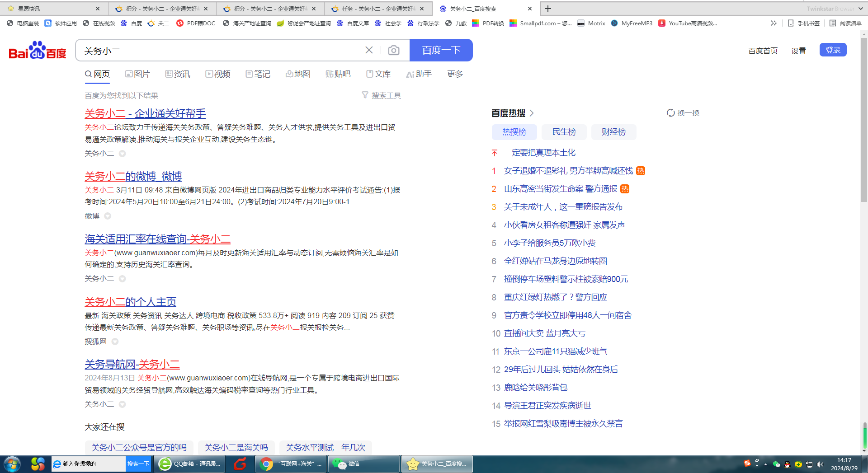Open bookmark 百度文库

pyautogui.click(x=353, y=23)
